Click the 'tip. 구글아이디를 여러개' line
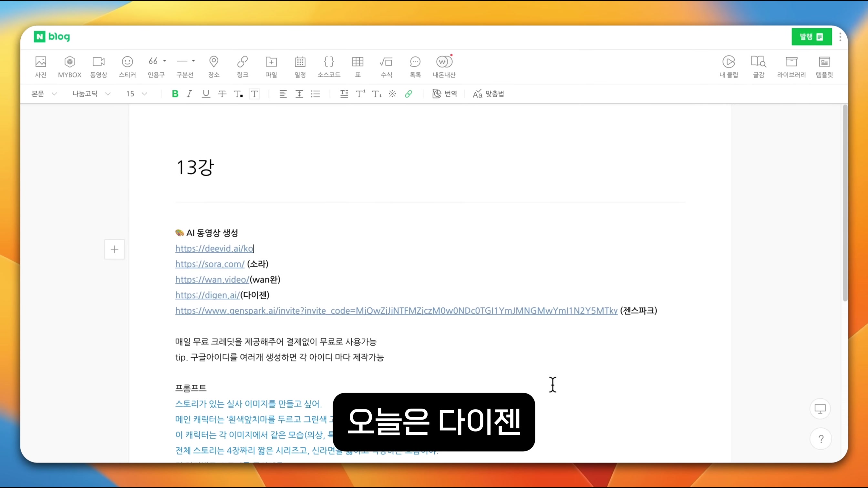 tap(280, 357)
